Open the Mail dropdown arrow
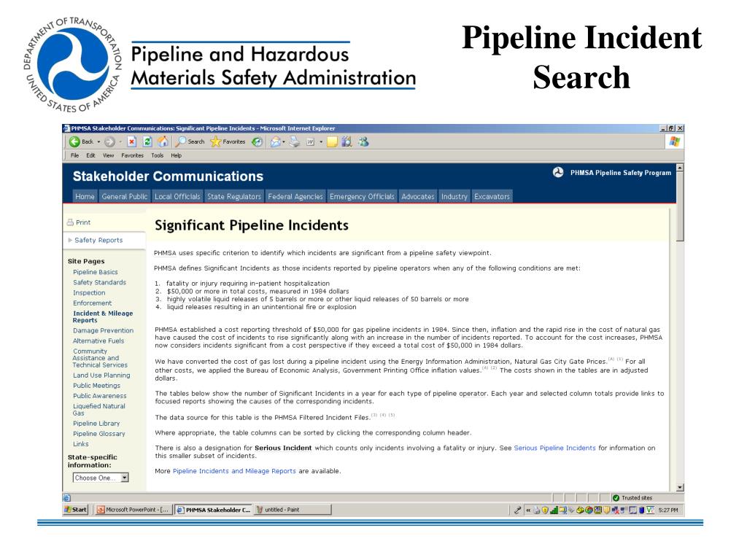Viewport: 747px width, 560px height. [284, 142]
